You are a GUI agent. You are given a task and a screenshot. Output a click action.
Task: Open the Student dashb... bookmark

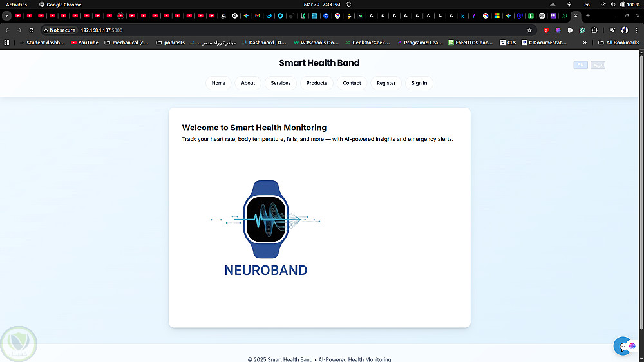[x=42, y=43]
